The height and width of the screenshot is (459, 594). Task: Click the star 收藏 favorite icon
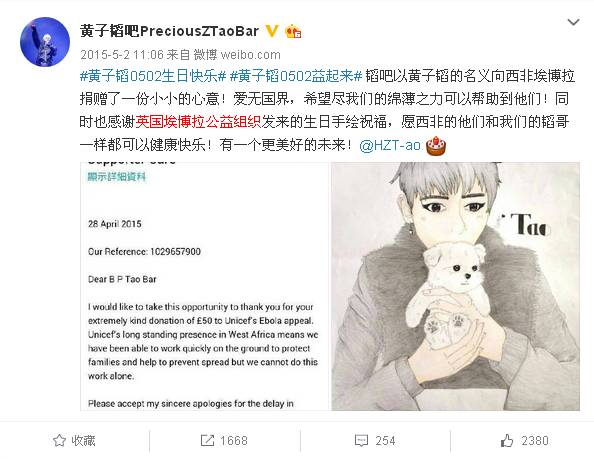(x=59, y=440)
